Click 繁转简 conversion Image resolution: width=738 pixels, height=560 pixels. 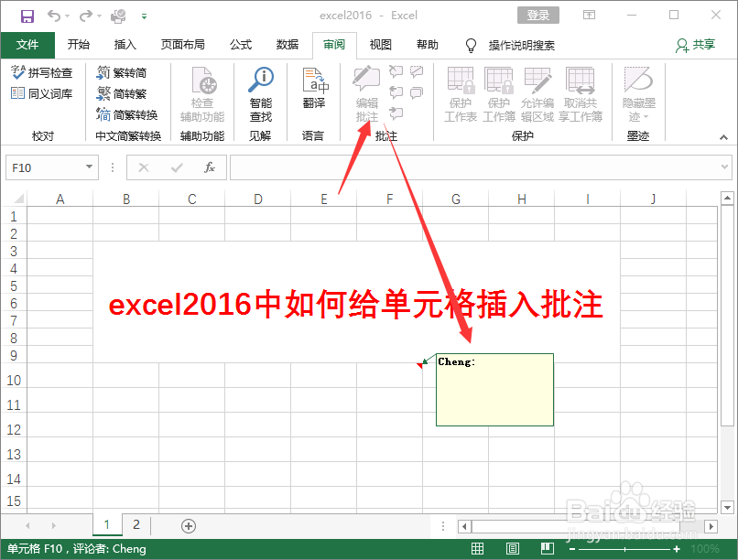(x=122, y=72)
